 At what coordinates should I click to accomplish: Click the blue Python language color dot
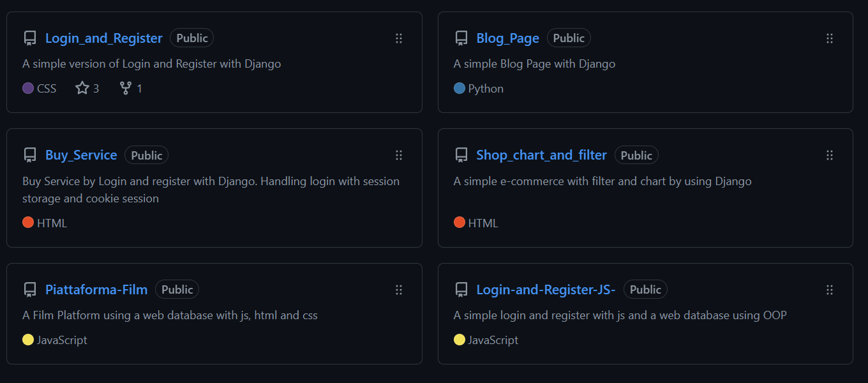460,88
